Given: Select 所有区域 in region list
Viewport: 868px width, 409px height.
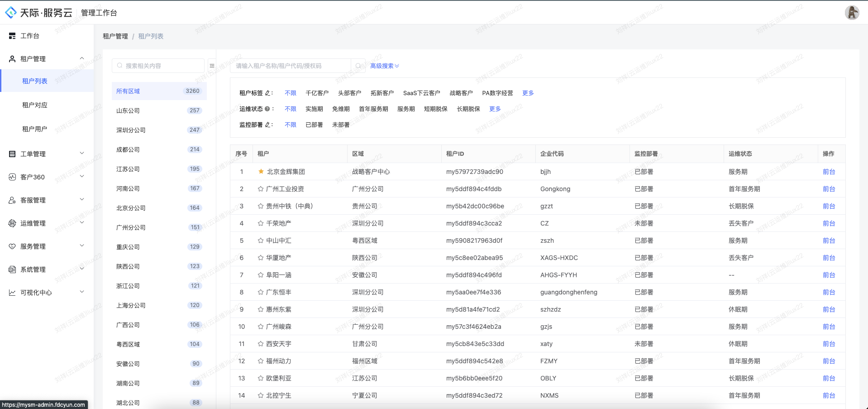Looking at the screenshot, I should click(x=159, y=91).
